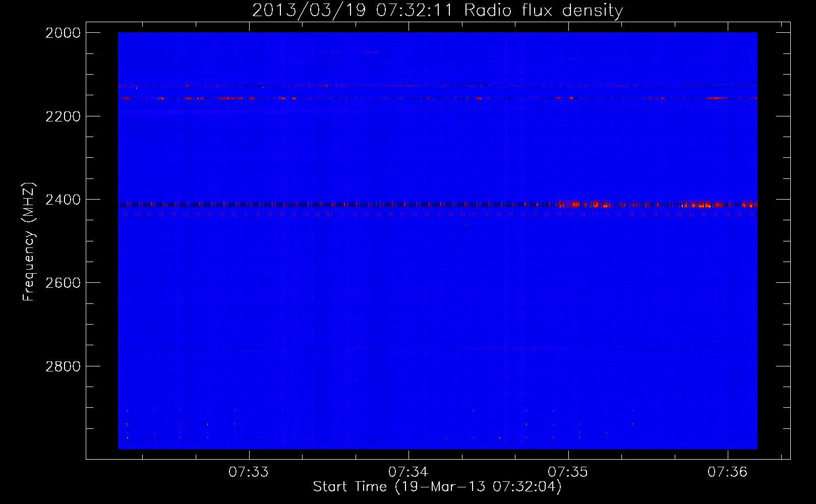Click the 07:35 time axis label
The height and width of the screenshot is (504, 816).
568,472
